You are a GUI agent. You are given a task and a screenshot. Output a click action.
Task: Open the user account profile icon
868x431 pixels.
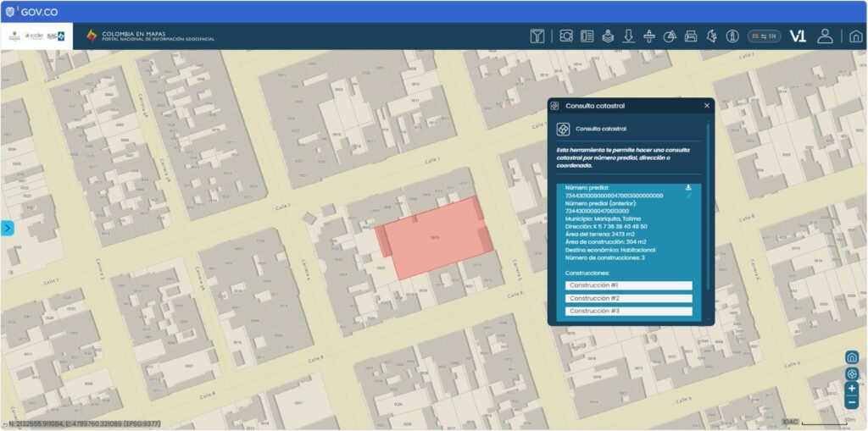click(x=826, y=36)
